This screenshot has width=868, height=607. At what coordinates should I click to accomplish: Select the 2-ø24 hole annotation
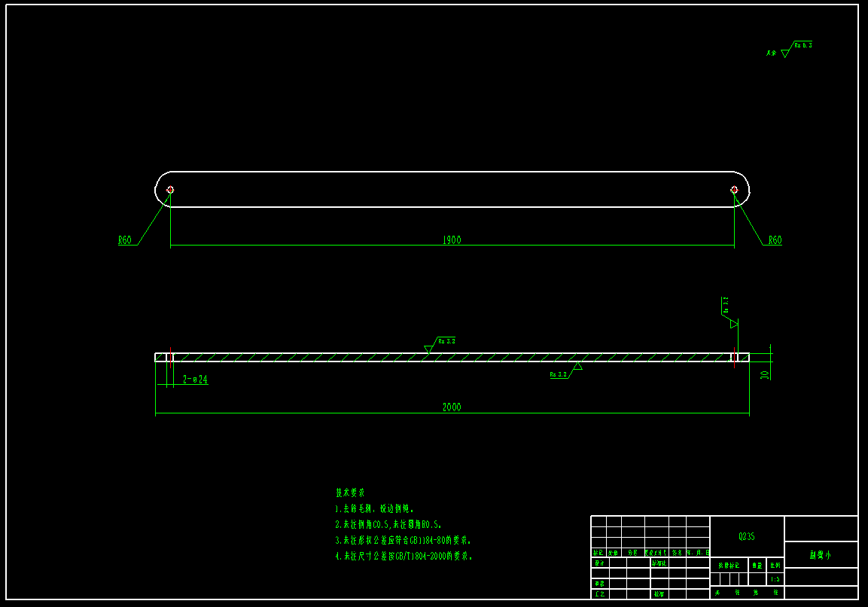tap(196, 380)
